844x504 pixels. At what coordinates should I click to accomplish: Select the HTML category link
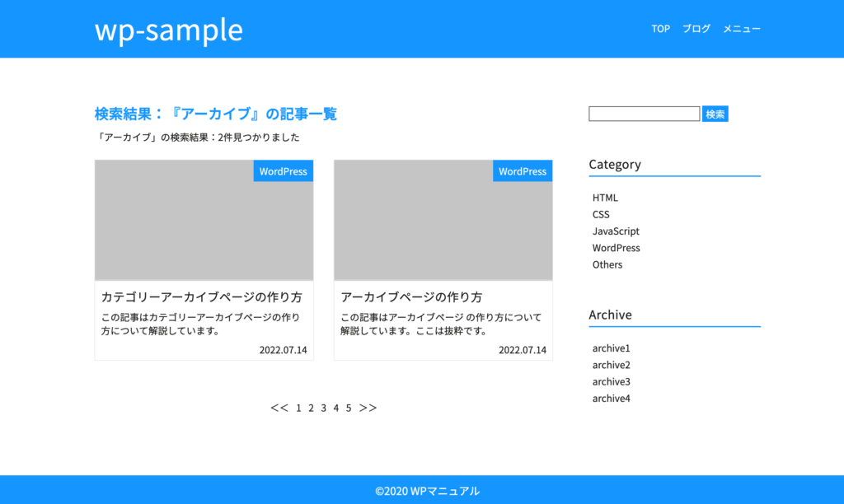coord(605,198)
